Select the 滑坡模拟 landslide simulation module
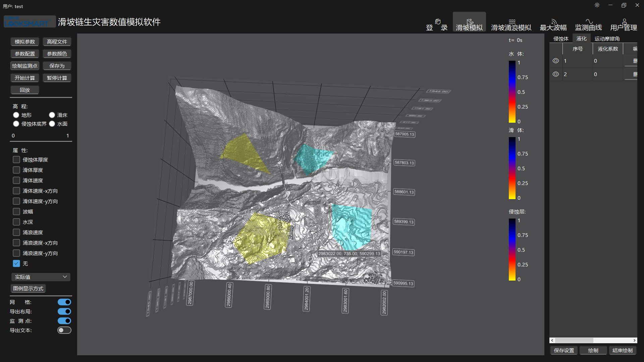Viewport: 644px width, 362px height. point(469,25)
